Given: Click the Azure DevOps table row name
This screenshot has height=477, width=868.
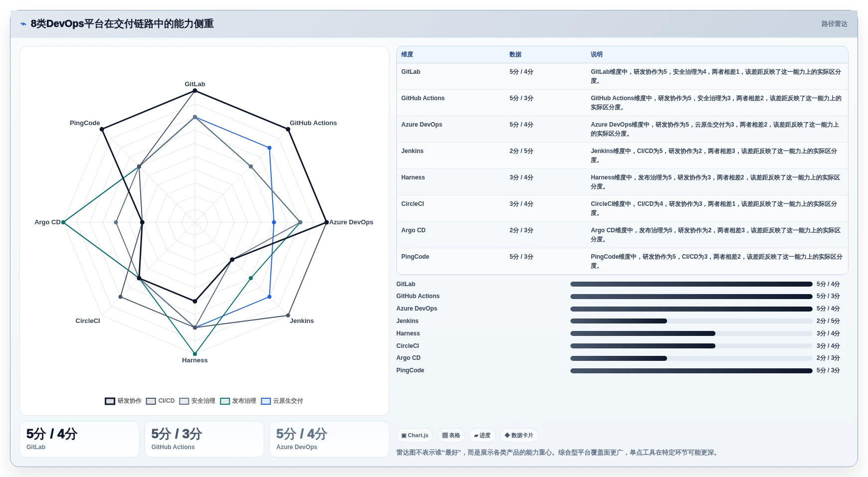Looking at the screenshot, I should [422, 125].
